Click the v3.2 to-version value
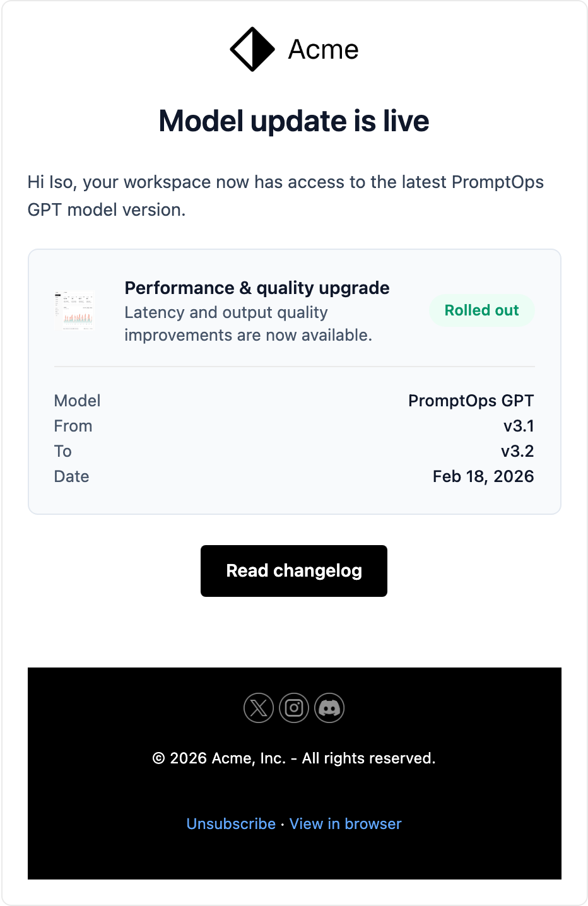588x906 pixels. [517, 451]
